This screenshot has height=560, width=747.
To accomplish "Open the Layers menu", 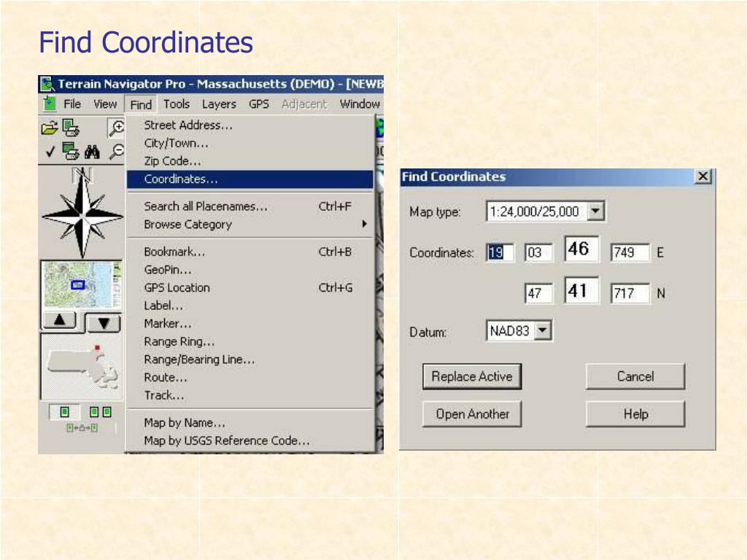I will (x=219, y=104).
